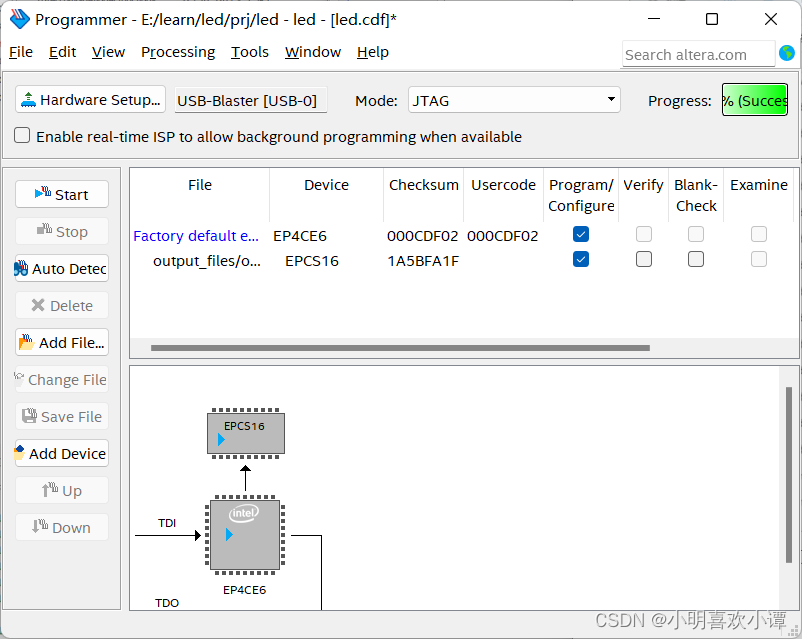This screenshot has height=639, width=802.
Task: Open the Add File dialog
Action: 62,342
